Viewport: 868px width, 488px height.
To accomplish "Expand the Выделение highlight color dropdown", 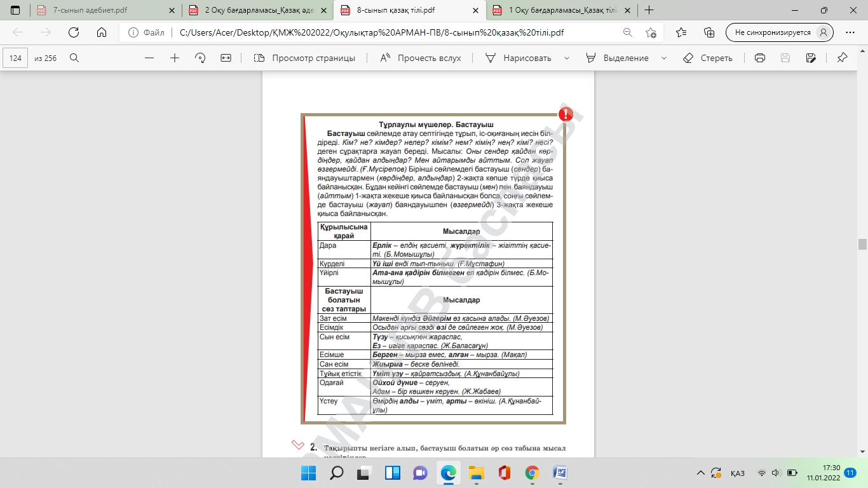I will click(664, 58).
